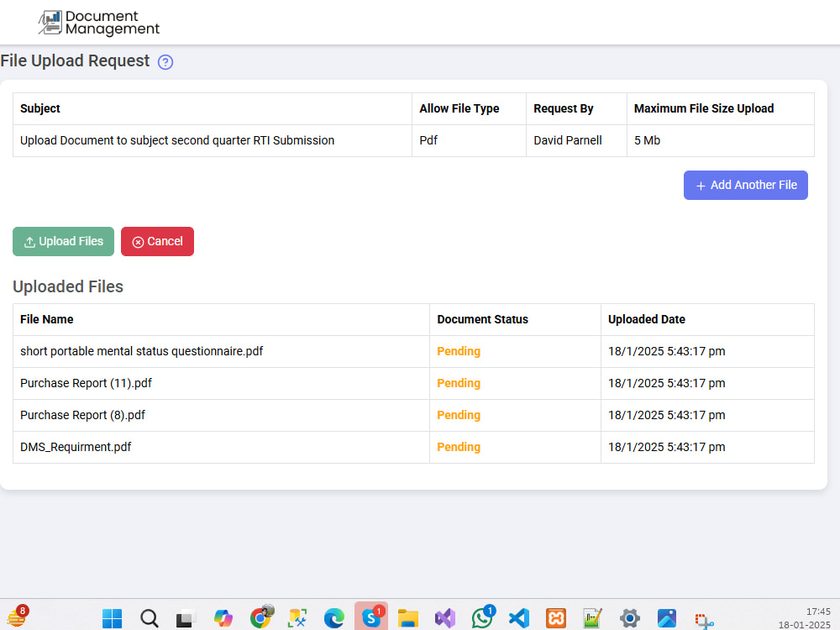840x630 pixels.
Task: Open the yellow tools app beside Chrome
Action: (x=297, y=618)
